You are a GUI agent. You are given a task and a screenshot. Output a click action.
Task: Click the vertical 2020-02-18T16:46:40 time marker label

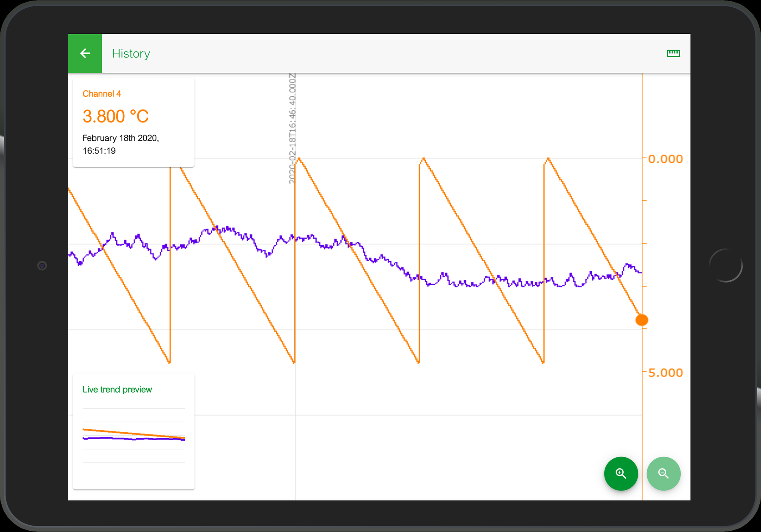[x=292, y=128]
